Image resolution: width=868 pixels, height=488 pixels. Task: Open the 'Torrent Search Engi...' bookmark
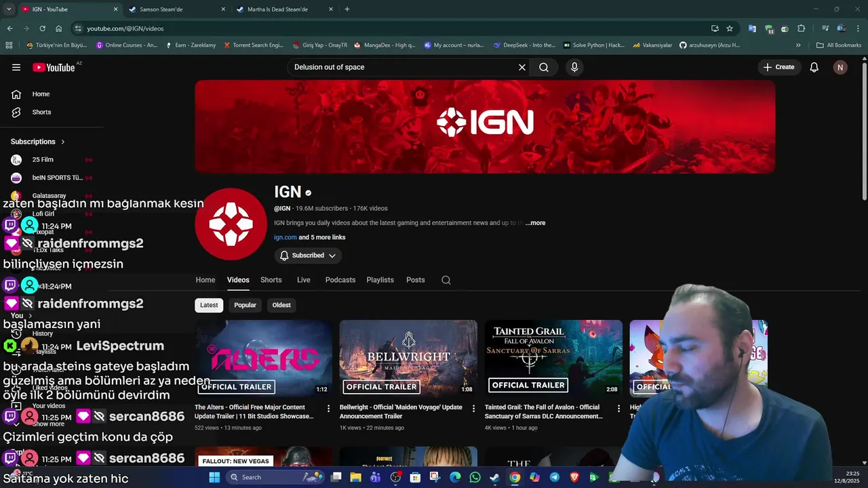pyautogui.click(x=252, y=45)
